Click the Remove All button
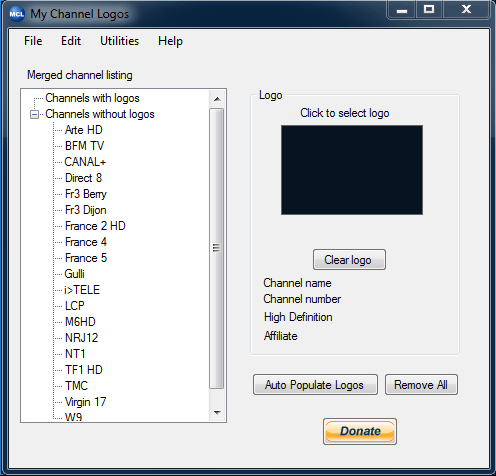Image resolution: width=496 pixels, height=476 pixels. [421, 385]
